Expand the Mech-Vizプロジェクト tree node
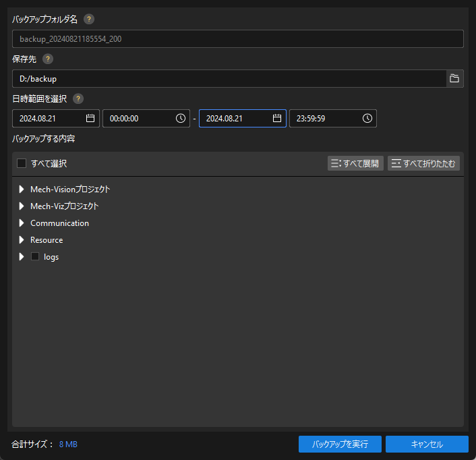Viewport: 476px width, 460px height. (22, 206)
